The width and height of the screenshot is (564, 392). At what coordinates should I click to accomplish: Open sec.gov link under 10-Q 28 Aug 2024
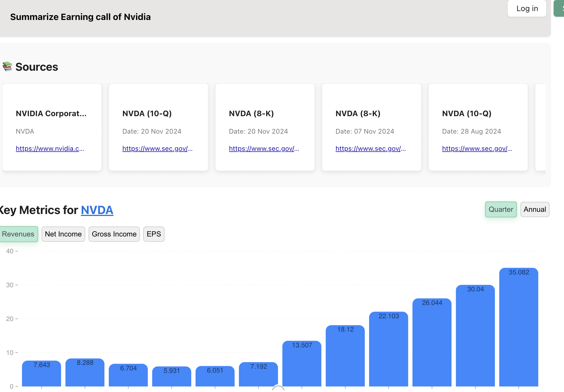tap(477, 149)
